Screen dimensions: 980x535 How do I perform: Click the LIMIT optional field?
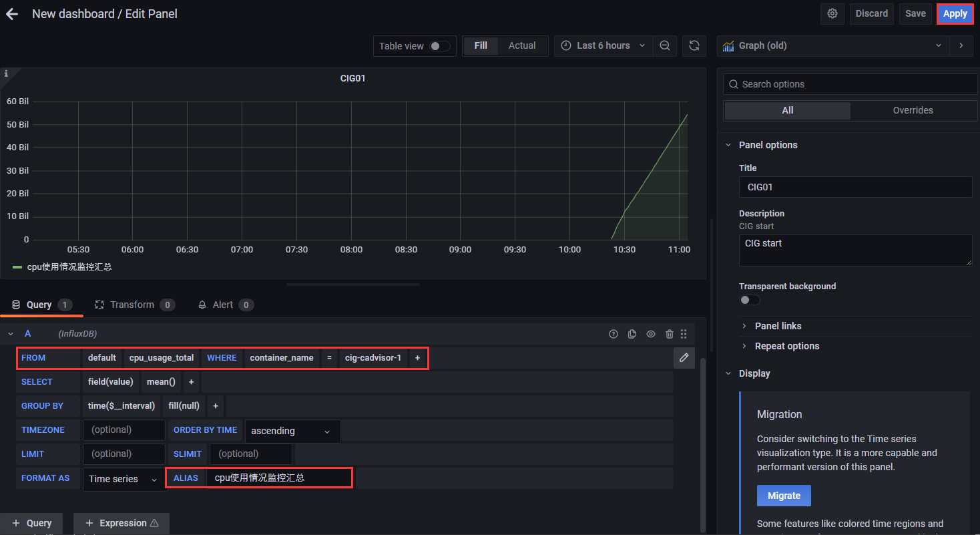tap(124, 454)
